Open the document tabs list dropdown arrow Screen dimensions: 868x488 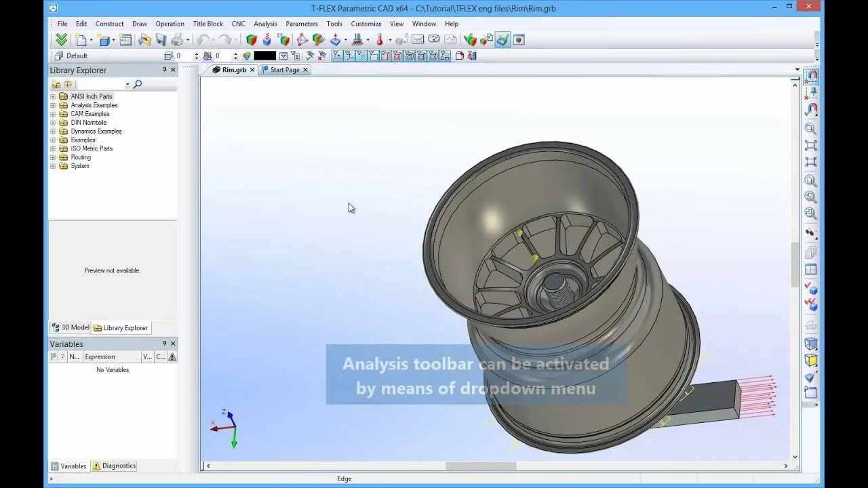click(x=797, y=70)
